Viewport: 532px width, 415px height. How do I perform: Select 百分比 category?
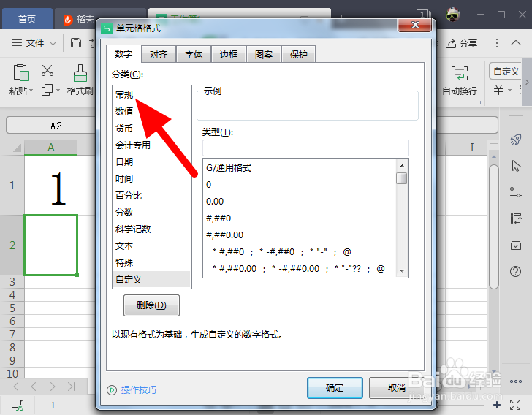(x=151, y=196)
